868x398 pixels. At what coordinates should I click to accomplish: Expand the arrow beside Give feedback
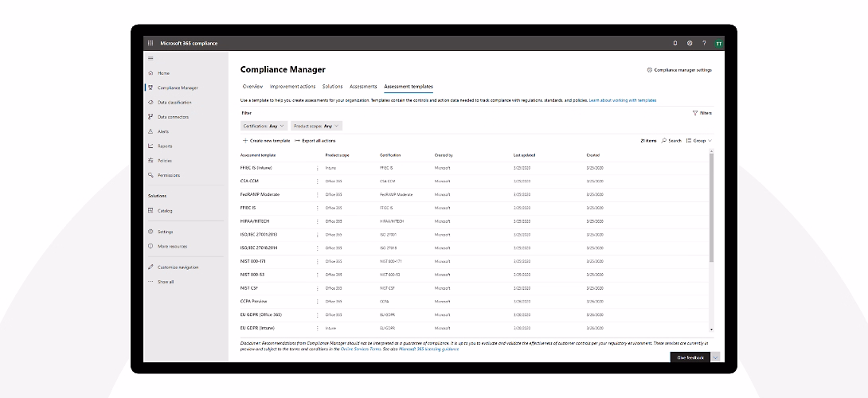[x=715, y=357]
